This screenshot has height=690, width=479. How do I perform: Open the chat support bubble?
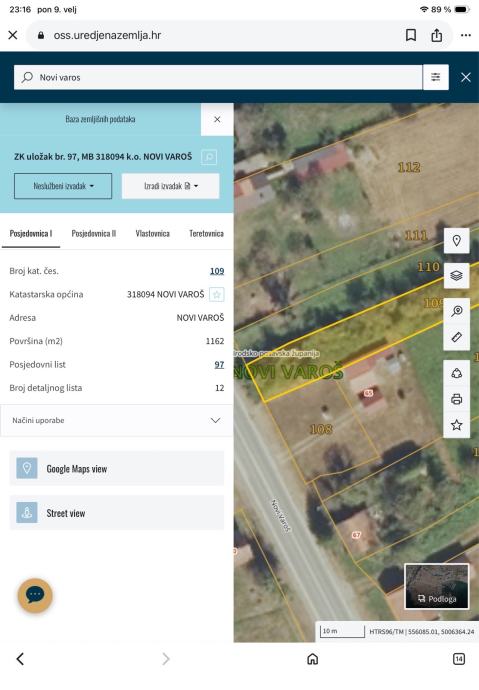[35, 595]
